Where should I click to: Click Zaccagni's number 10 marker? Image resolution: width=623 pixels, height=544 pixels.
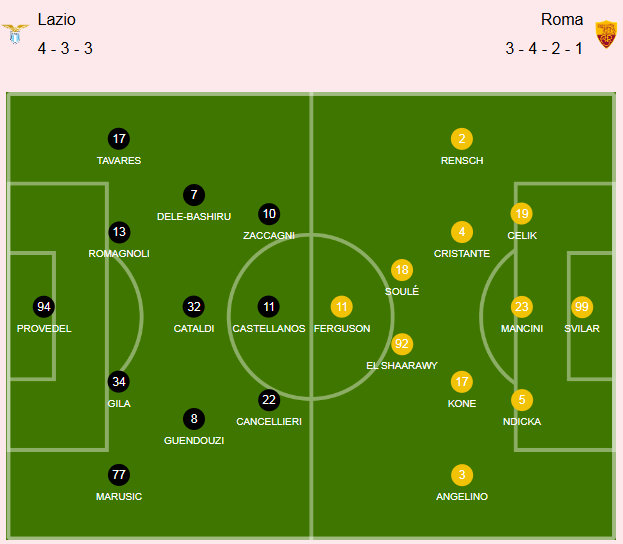[269, 214]
